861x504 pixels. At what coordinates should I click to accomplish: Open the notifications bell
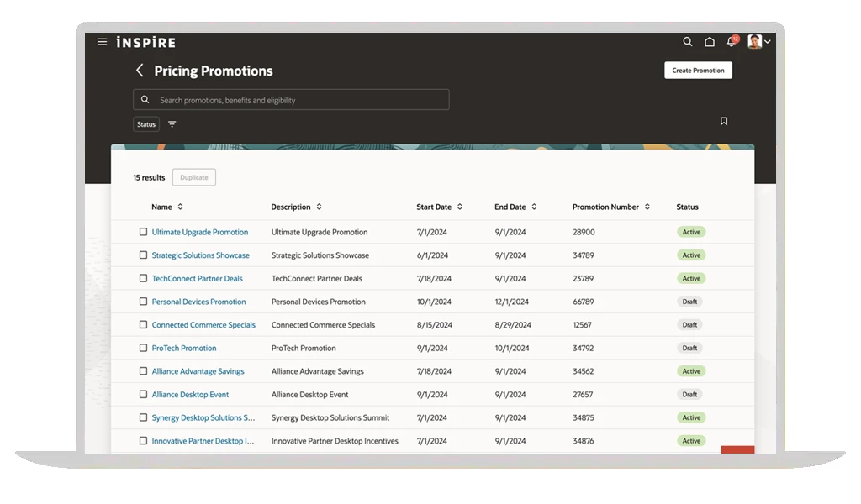[x=731, y=42]
